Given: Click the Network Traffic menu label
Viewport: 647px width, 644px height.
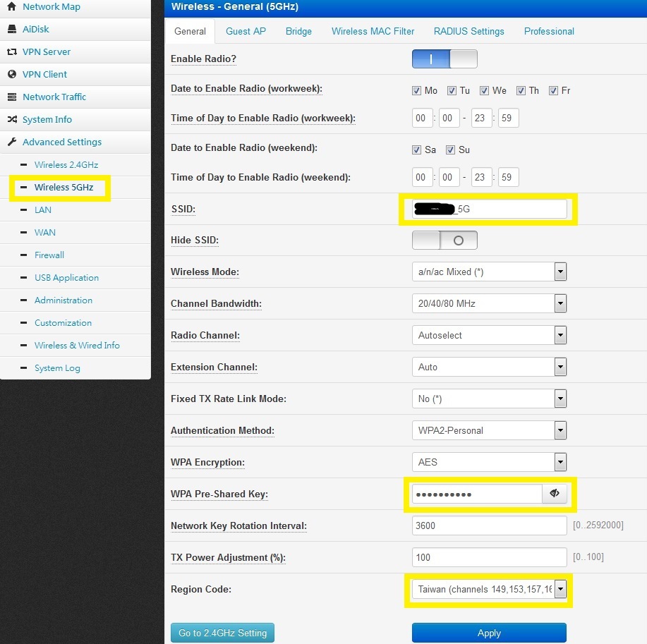Looking at the screenshot, I should pos(54,97).
